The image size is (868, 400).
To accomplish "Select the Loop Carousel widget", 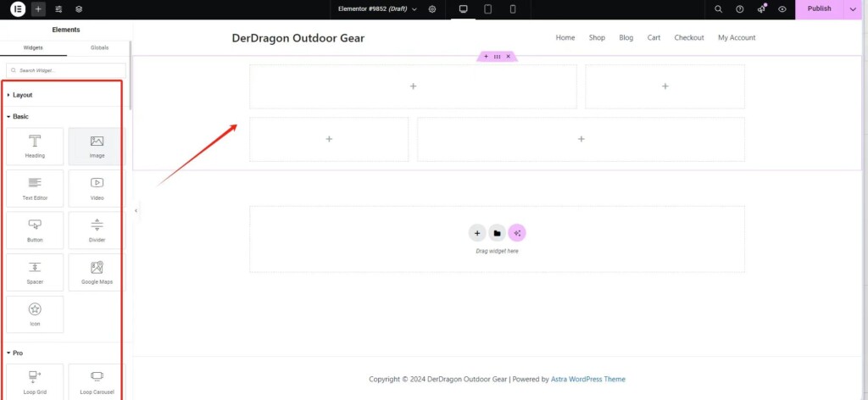I will 97,381.
